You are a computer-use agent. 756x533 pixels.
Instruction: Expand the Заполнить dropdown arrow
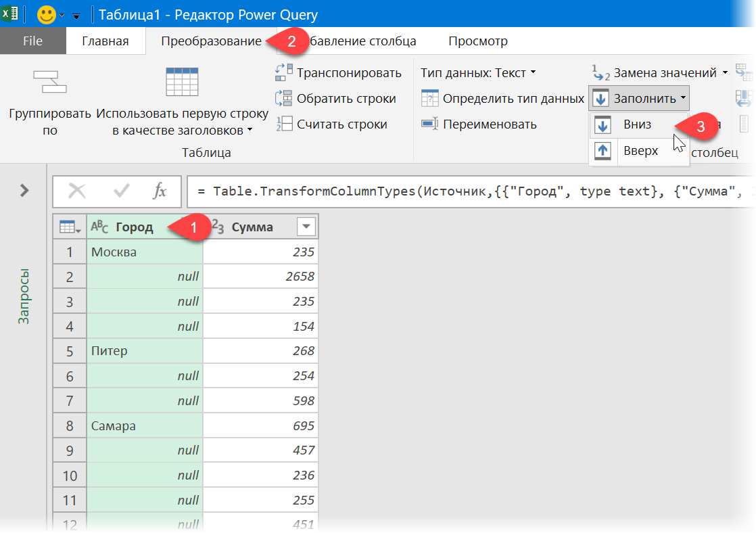pos(683,98)
